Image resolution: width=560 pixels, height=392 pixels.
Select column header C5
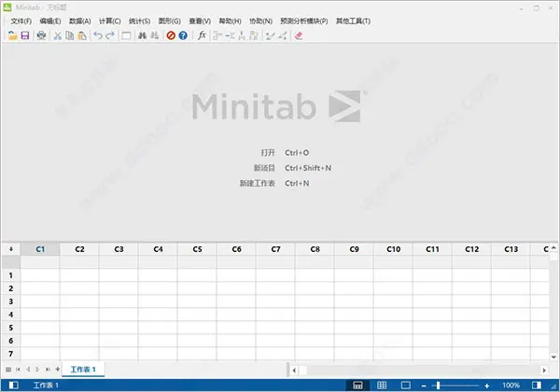click(197, 249)
